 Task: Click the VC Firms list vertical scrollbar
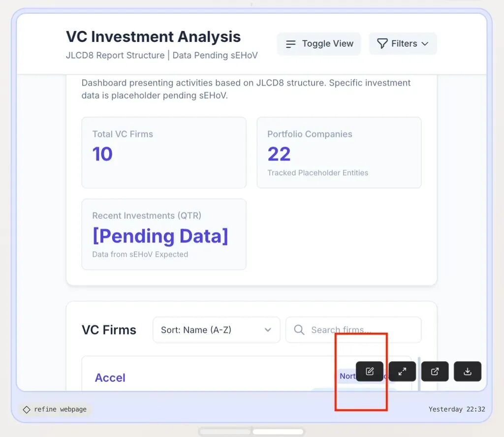(x=419, y=373)
